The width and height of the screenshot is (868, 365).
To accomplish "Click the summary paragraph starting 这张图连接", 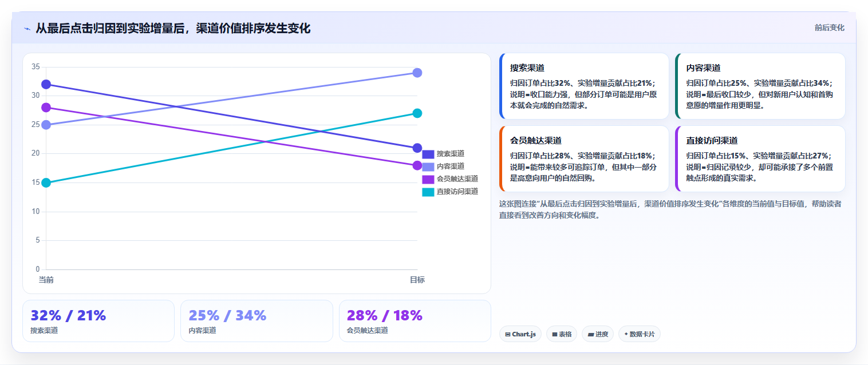I will pos(670,209).
